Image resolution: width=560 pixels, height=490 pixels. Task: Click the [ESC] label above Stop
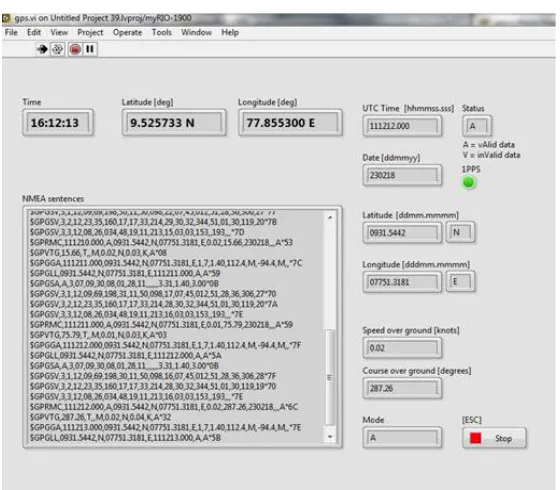[472, 420]
